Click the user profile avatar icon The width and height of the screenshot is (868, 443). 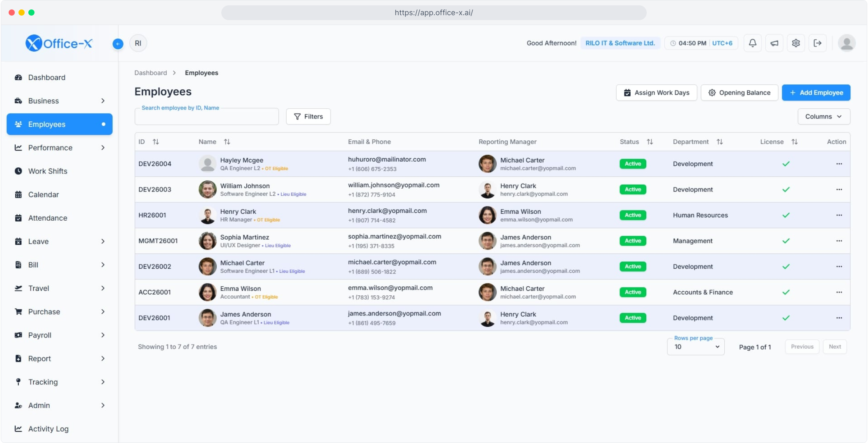tap(847, 43)
